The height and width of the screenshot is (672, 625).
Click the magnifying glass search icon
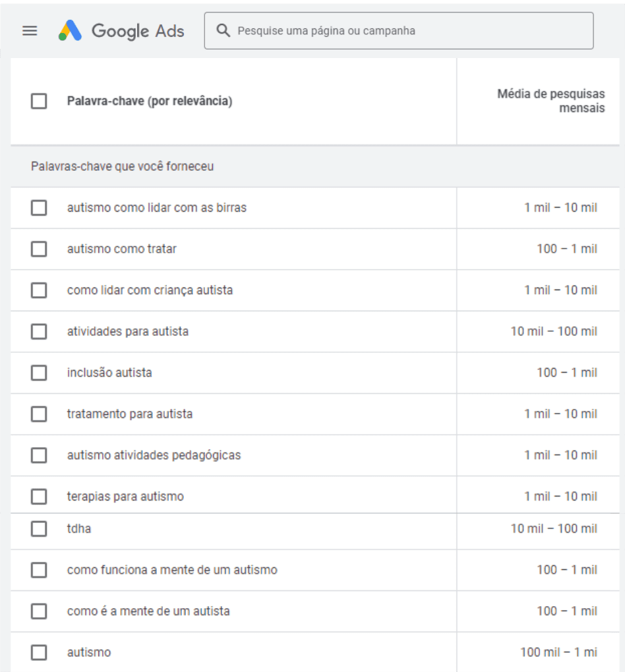point(223,31)
